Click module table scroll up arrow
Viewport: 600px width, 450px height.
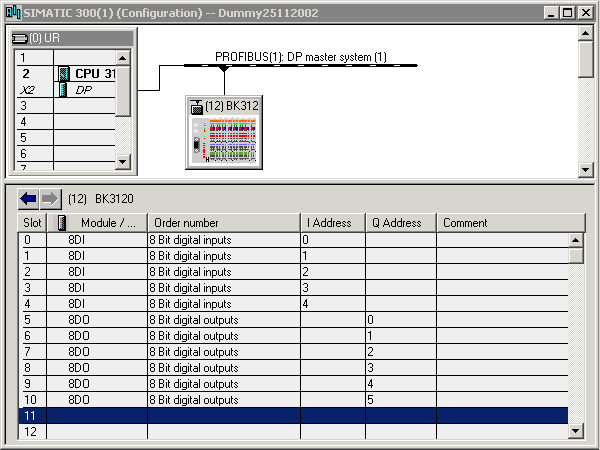pos(576,240)
